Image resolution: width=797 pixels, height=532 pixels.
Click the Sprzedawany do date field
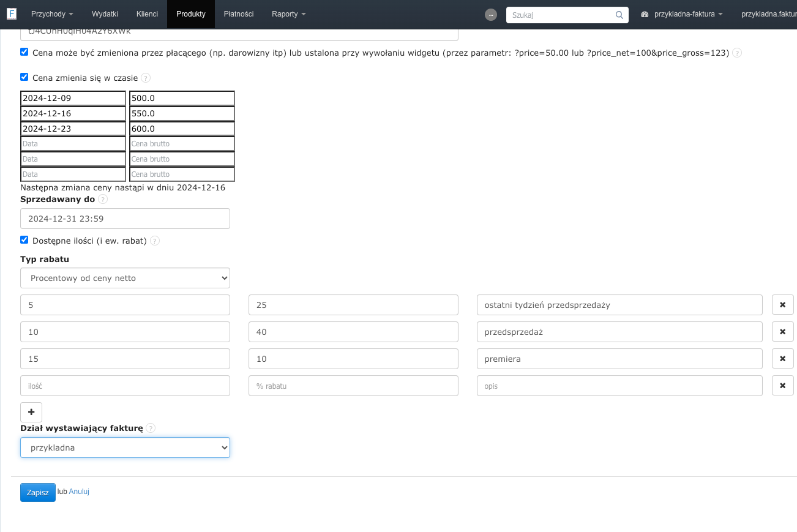click(x=125, y=219)
